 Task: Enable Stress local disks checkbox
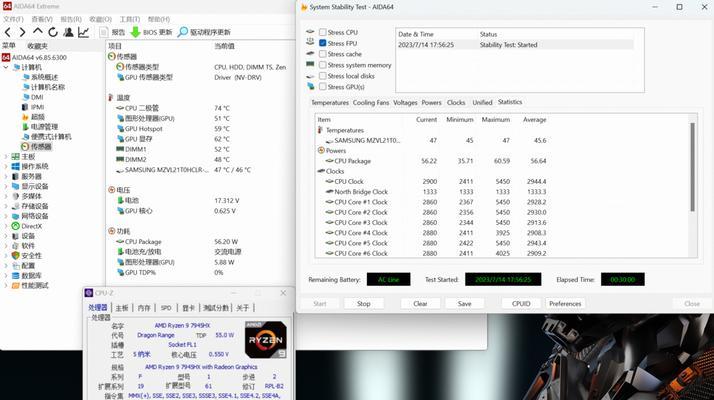323,76
